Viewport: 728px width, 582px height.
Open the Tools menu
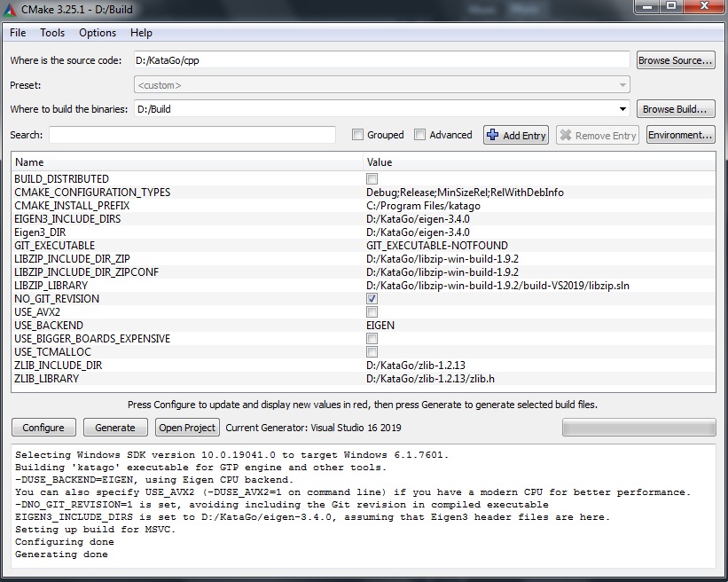(x=52, y=33)
